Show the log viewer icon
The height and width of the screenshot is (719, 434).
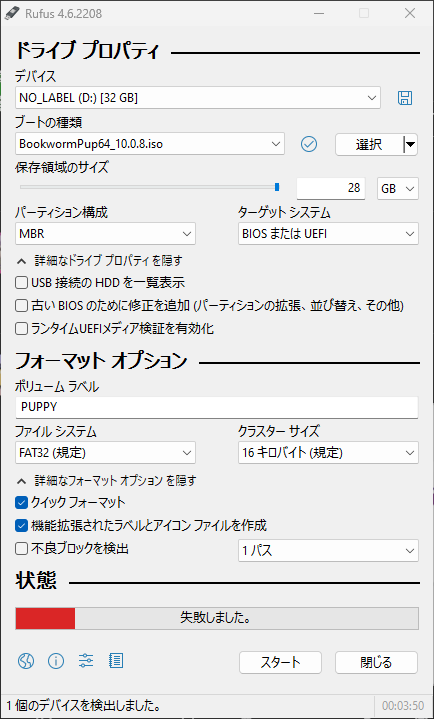coord(116,661)
